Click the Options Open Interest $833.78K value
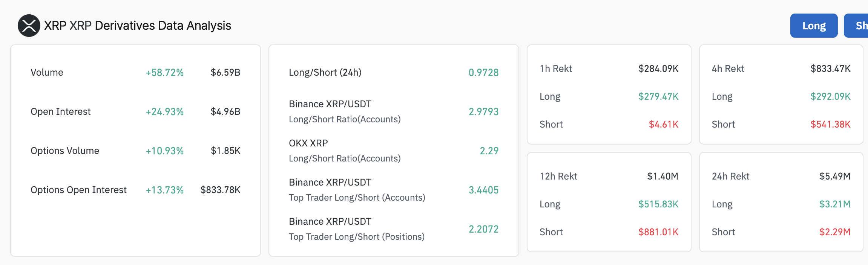Screen dimensions: 868x265 point(220,190)
